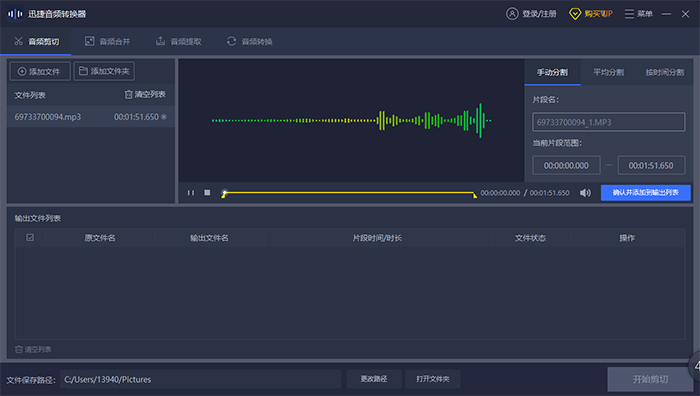The height and width of the screenshot is (396, 700).
Task: Edit segment end time 00:01:51.650
Action: [651, 166]
